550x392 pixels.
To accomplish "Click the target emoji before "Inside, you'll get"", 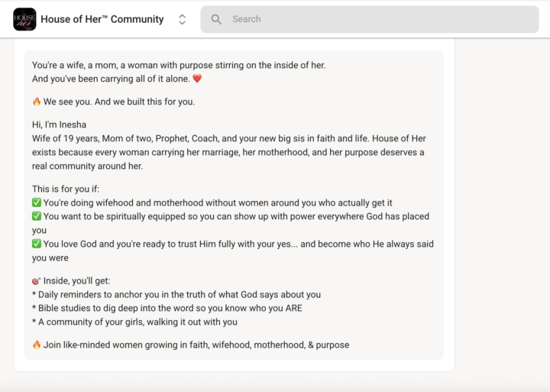I will point(37,280).
